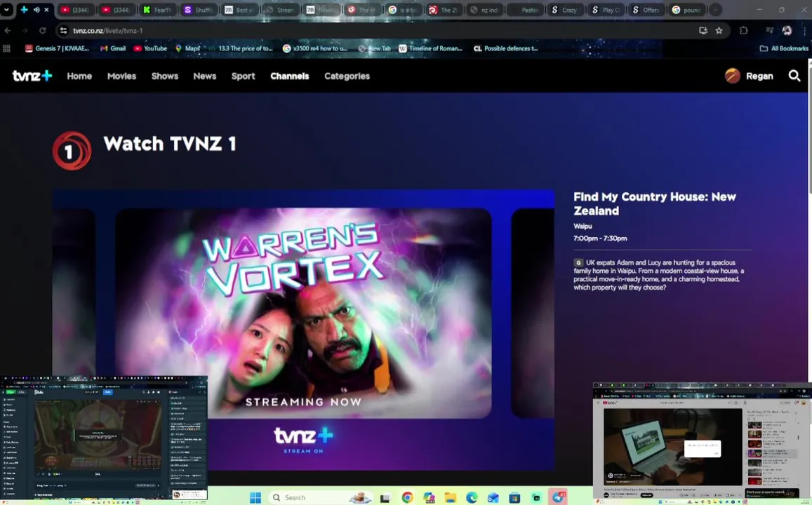Click the tvnz+ logo in header
Image resolution: width=812 pixels, height=505 pixels.
tap(32, 76)
